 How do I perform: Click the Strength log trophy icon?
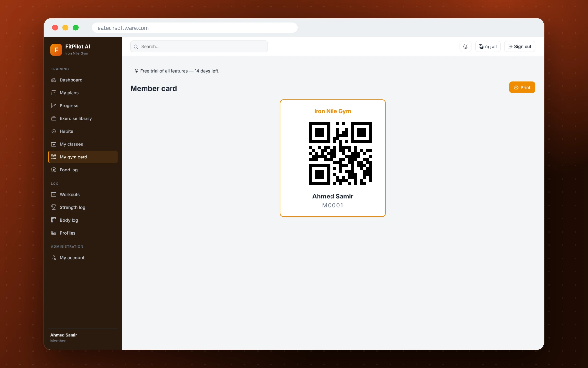pos(54,207)
